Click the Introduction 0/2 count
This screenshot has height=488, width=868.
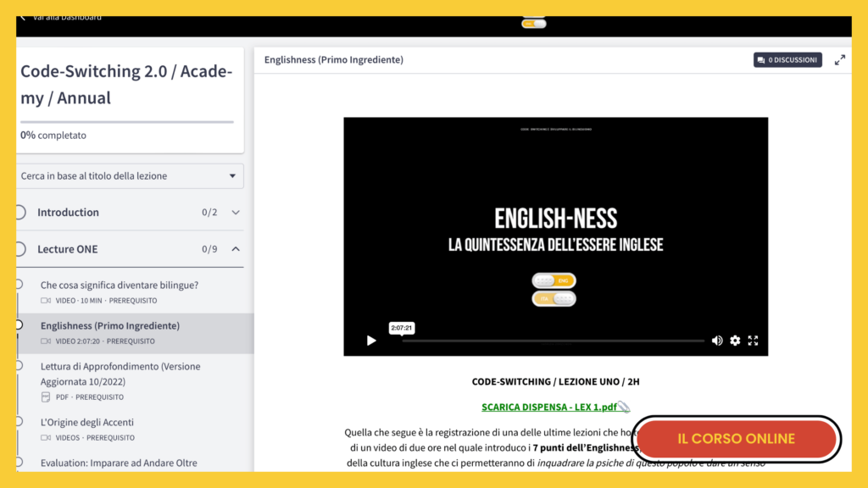pos(209,213)
